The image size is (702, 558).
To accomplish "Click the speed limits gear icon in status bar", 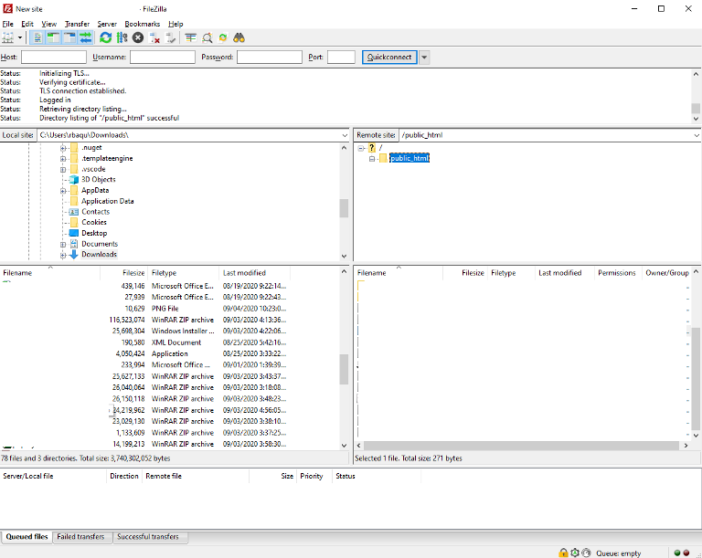I will tap(575, 553).
